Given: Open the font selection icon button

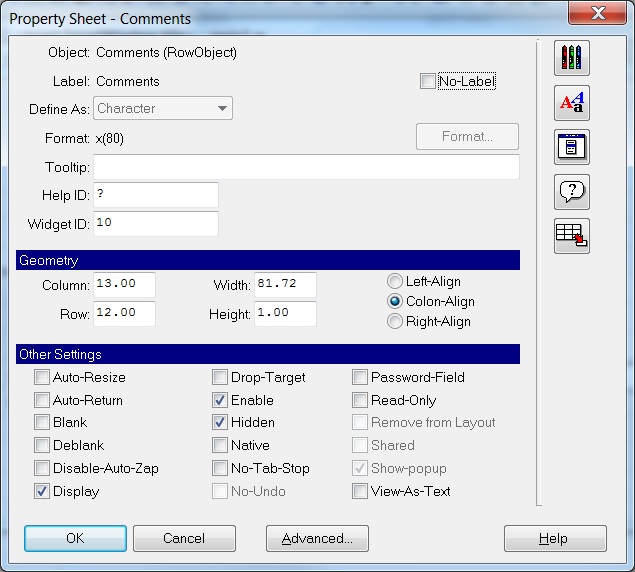Looking at the screenshot, I should pyautogui.click(x=571, y=103).
